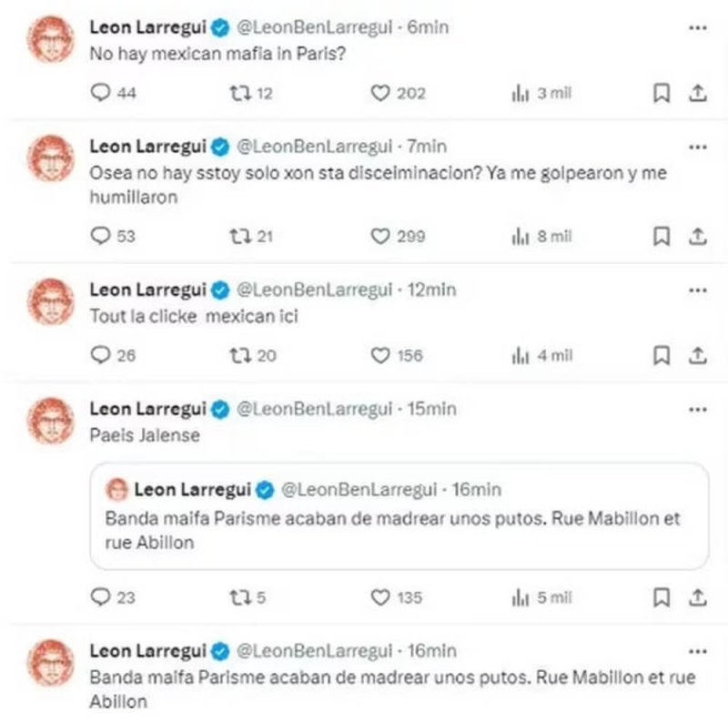Bookmark the 'No hay mexican mafia' tweet

tap(662, 93)
